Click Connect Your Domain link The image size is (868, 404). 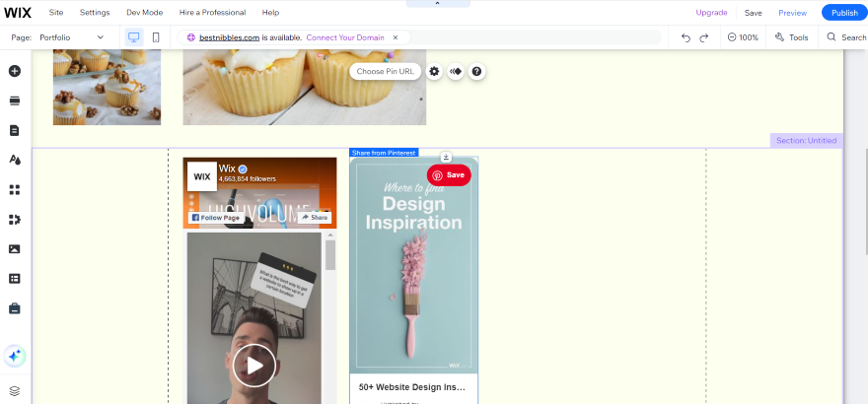point(345,37)
